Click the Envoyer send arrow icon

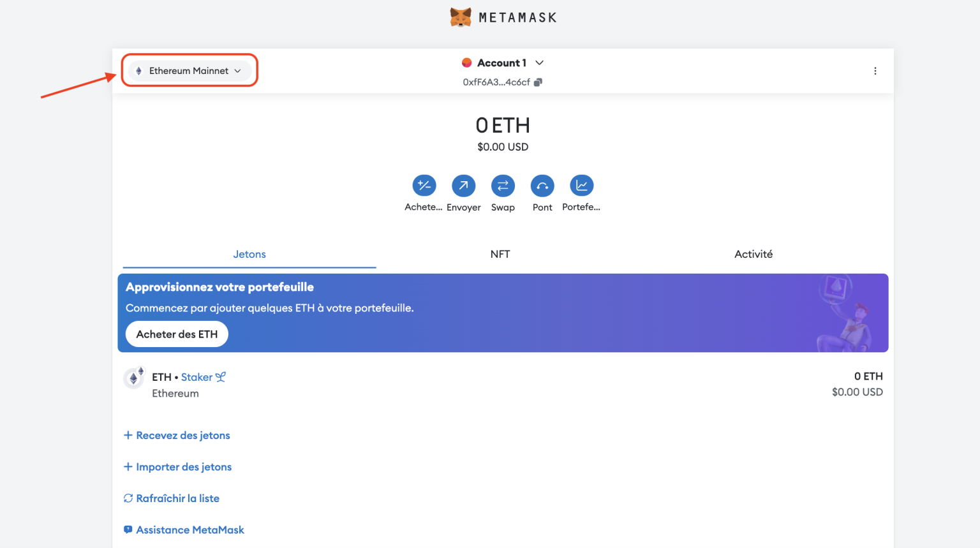coord(464,186)
